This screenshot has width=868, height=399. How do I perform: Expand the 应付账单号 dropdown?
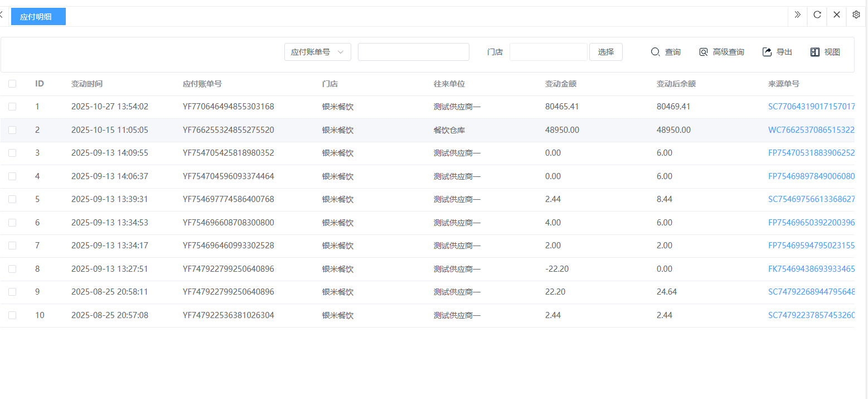coord(317,52)
